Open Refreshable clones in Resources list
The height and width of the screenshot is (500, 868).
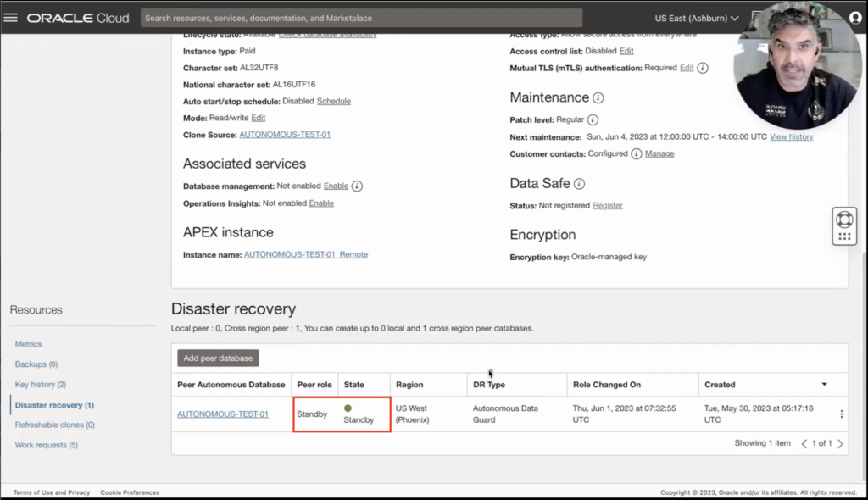(54, 425)
